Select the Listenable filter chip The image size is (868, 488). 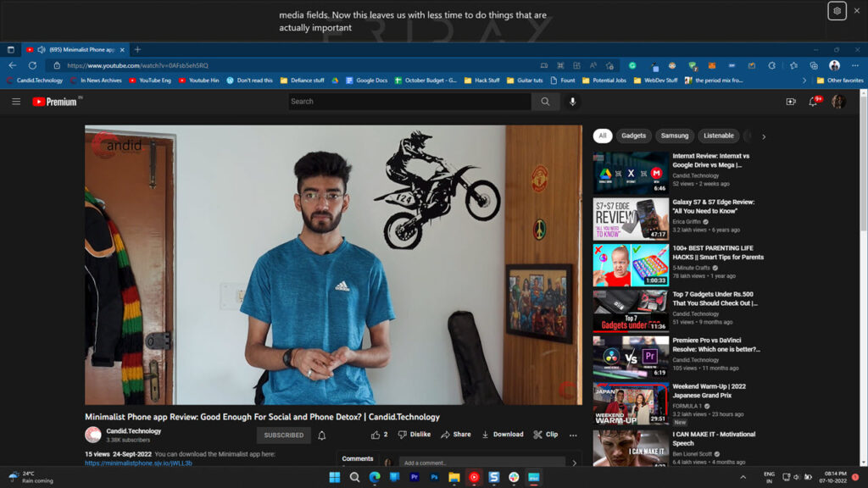(x=718, y=136)
